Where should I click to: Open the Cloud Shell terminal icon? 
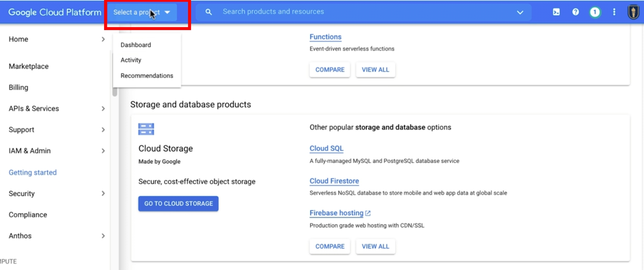point(556,12)
